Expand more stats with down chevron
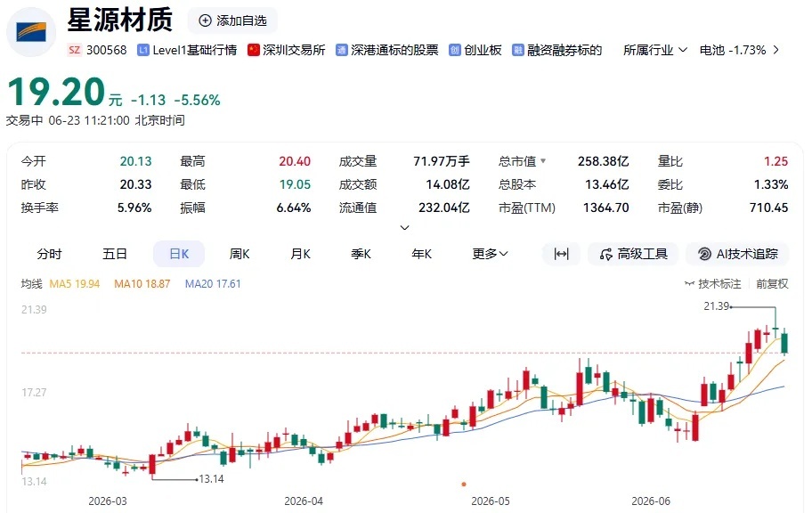The height and width of the screenshot is (513, 812). [405, 227]
